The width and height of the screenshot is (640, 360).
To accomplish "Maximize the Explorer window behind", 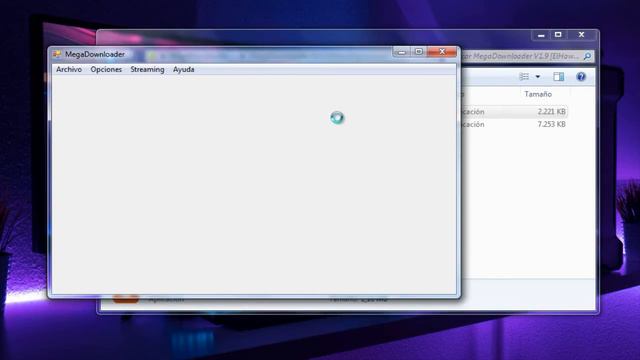I will pyautogui.click(x=558, y=35).
